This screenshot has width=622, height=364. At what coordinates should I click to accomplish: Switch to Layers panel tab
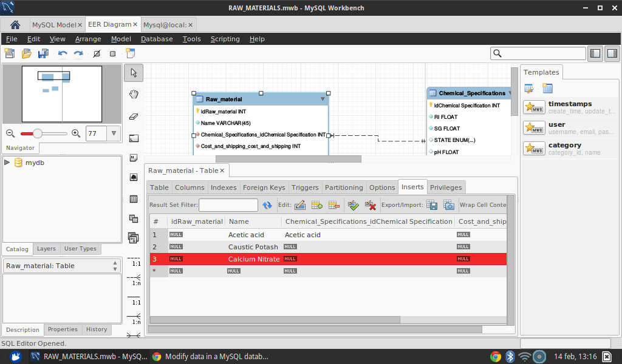(46, 249)
